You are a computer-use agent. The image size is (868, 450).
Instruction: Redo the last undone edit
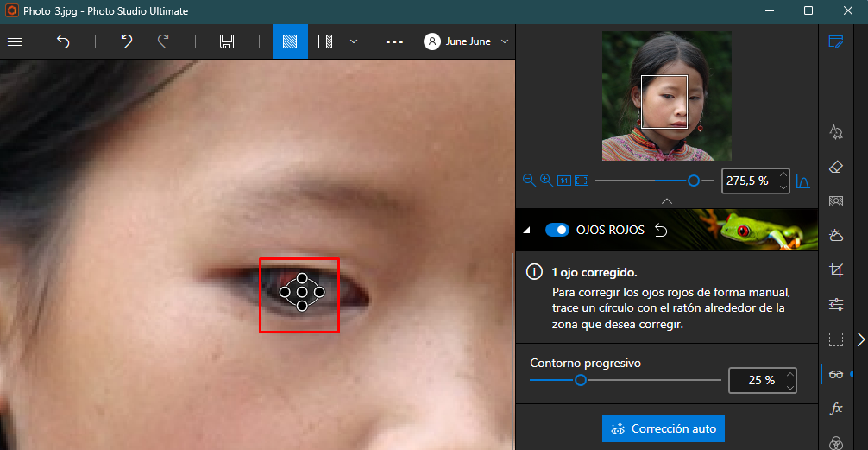(x=163, y=41)
